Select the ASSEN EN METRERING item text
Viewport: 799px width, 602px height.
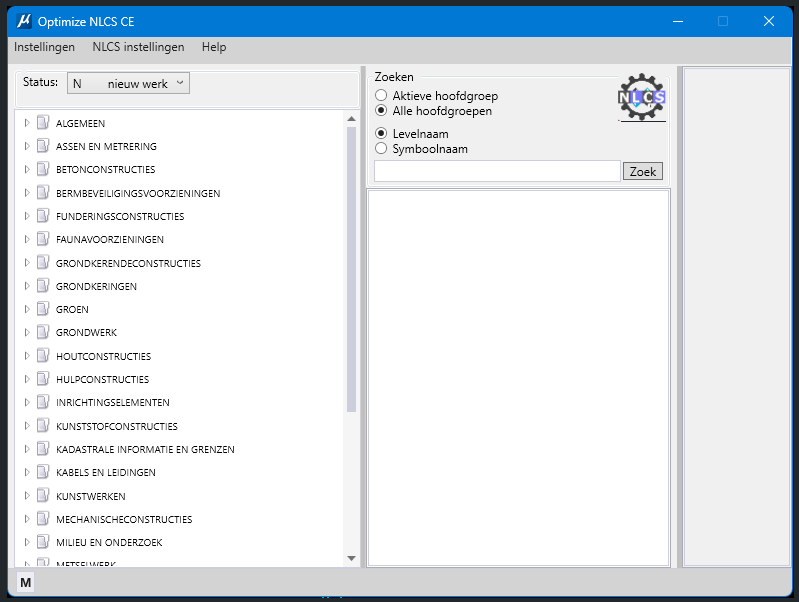tap(106, 146)
